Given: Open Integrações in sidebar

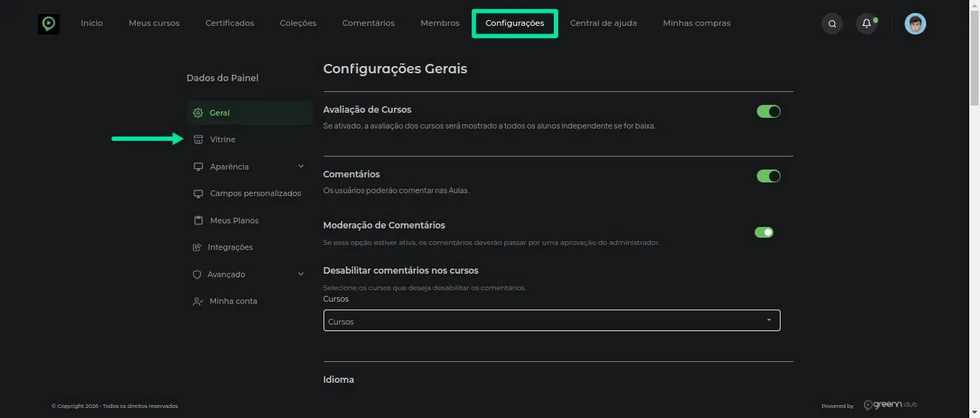Looking at the screenshot, I should pos(250,247).
